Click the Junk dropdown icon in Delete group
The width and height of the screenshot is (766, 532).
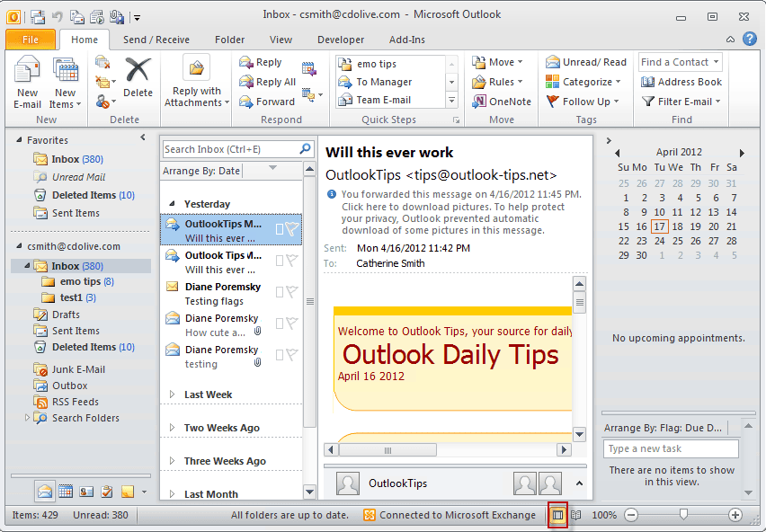coord(105,102)
